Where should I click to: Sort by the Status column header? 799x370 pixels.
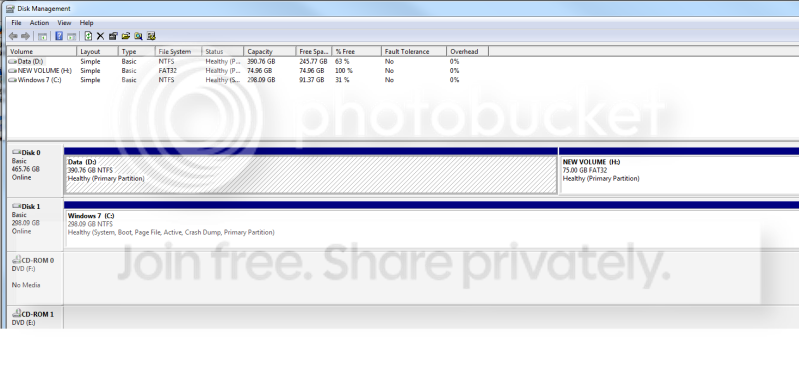click(222, 51)
